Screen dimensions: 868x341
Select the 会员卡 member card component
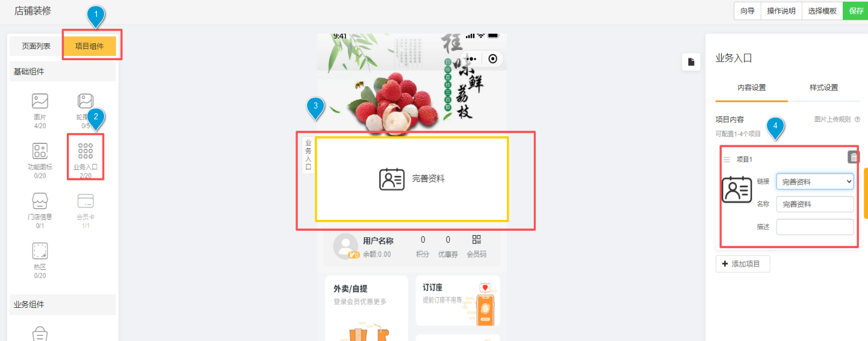point(85,201)
